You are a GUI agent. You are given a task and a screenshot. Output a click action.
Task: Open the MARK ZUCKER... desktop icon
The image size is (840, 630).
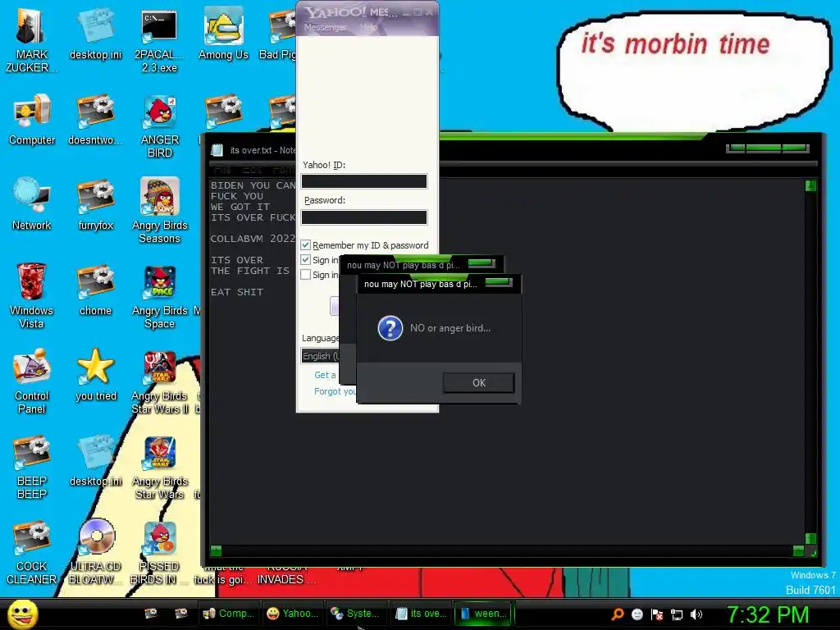[x=31, y=41]
